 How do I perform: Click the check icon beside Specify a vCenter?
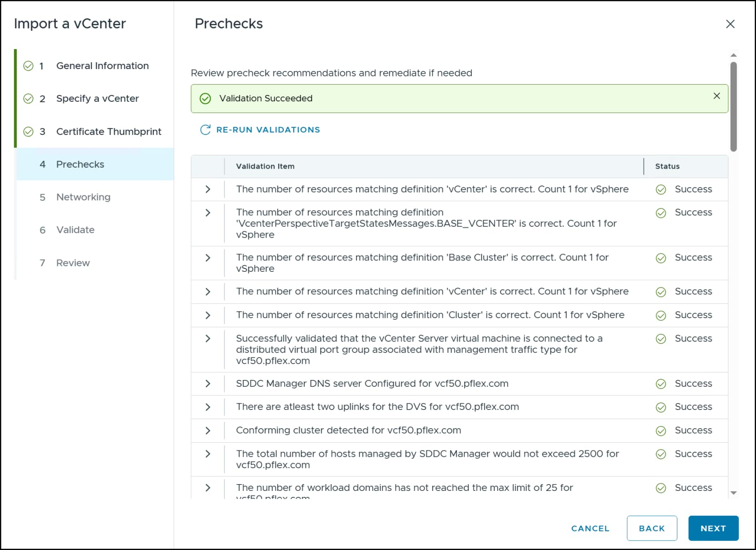(x=28, y=99)
